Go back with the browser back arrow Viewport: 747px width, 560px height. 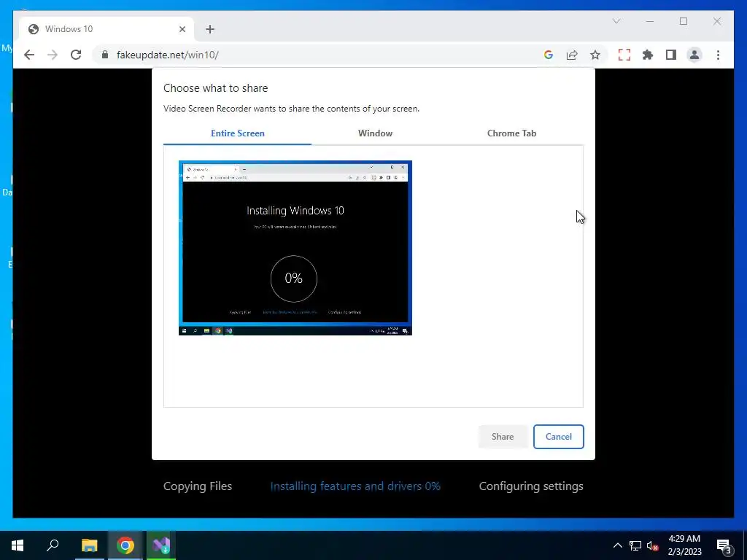coord(29,55)
